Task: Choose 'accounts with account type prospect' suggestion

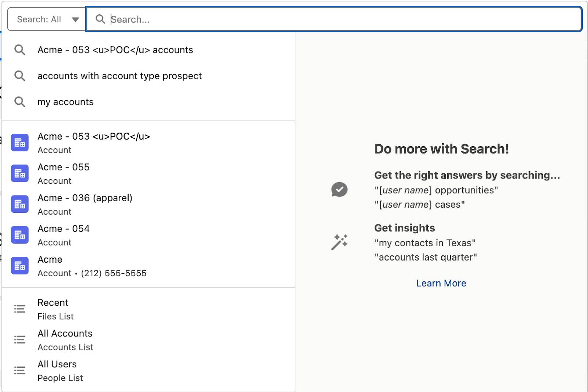Action: point(148,76)
